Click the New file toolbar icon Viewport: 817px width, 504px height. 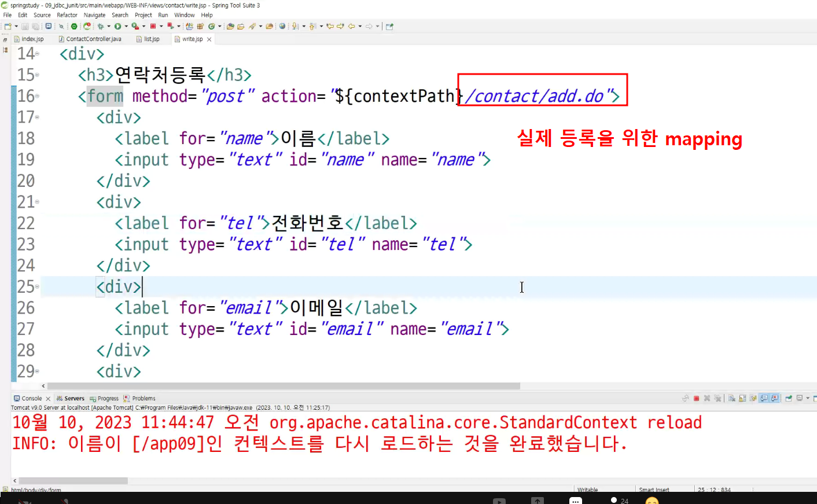tap(8, 26)
